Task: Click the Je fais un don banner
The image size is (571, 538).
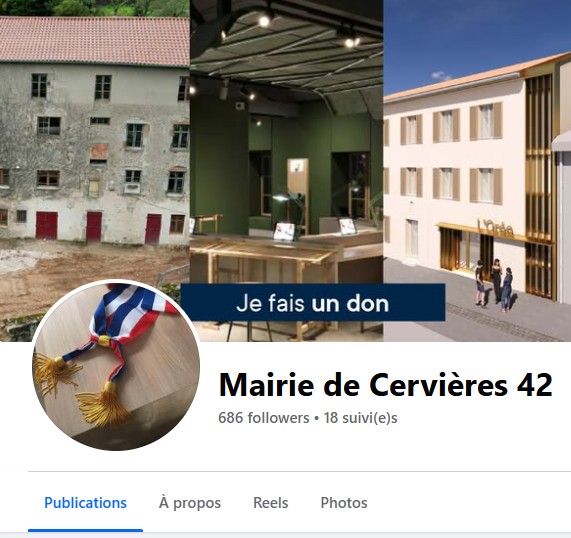Action: [313, 303]
